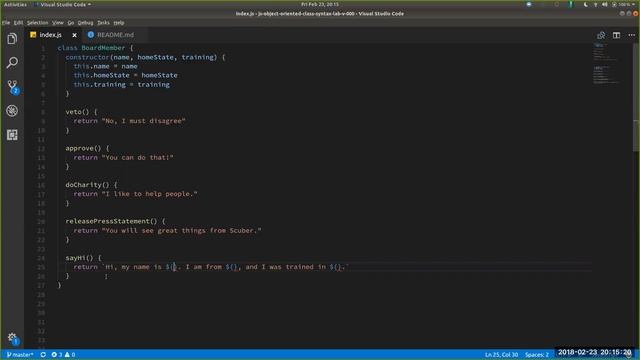Click the constructor line of code

point(145,57)
